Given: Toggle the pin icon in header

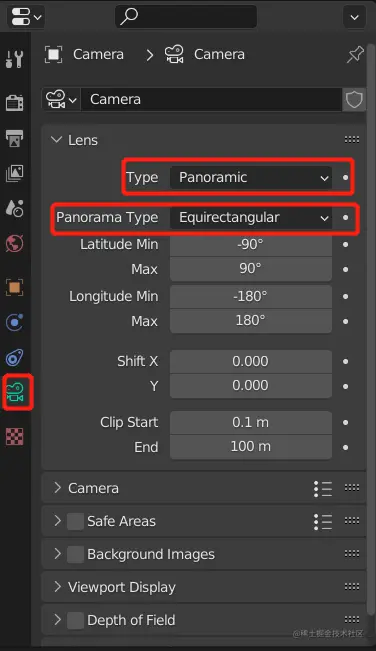Looking at the screenshot, I should point(355,54).
